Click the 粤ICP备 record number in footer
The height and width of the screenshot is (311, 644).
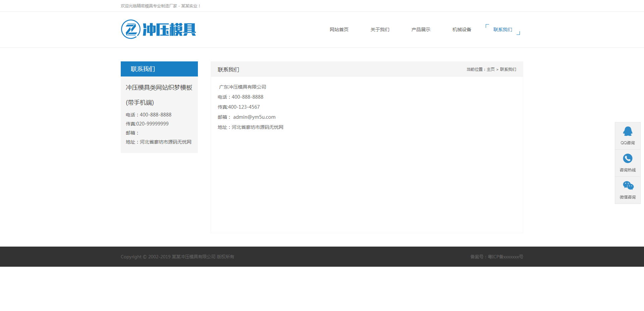pos(505,257)
